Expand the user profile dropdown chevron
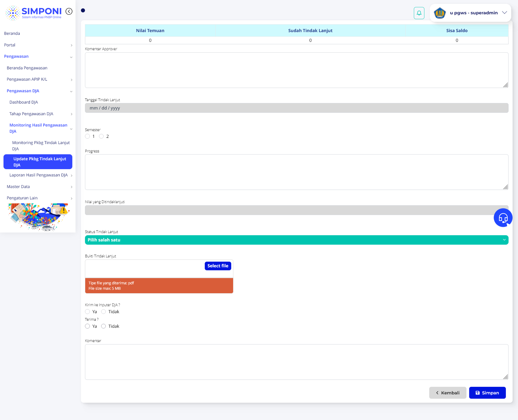The image size is (518, 420). 505,13
